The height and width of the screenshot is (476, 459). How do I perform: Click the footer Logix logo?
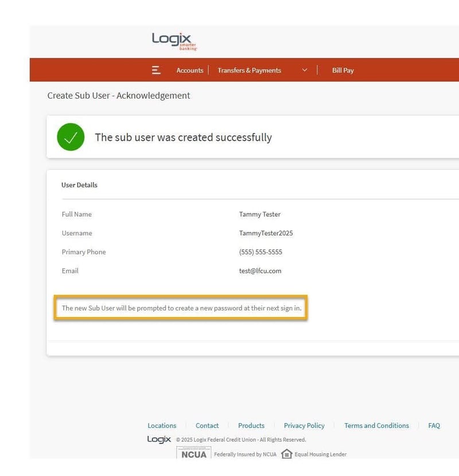click(x=159, y=439)
